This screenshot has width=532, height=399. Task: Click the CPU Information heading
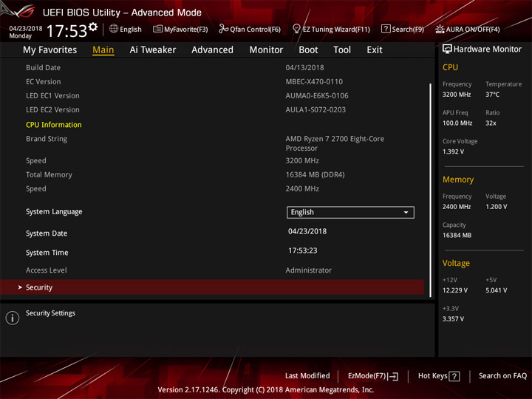click(54, 125)
